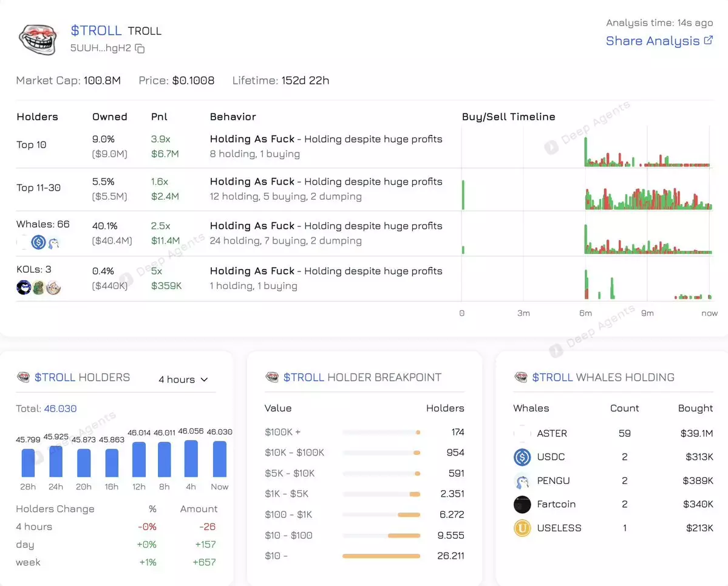This screenshot has width=728, height=586.
Task: Click the dropdown chevron beside 4 hours
Action: (x=204, y=380)
